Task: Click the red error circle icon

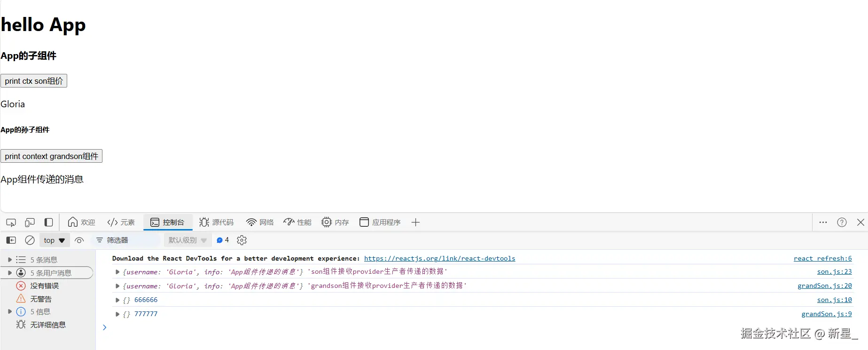Action: (x=21, y=286)
